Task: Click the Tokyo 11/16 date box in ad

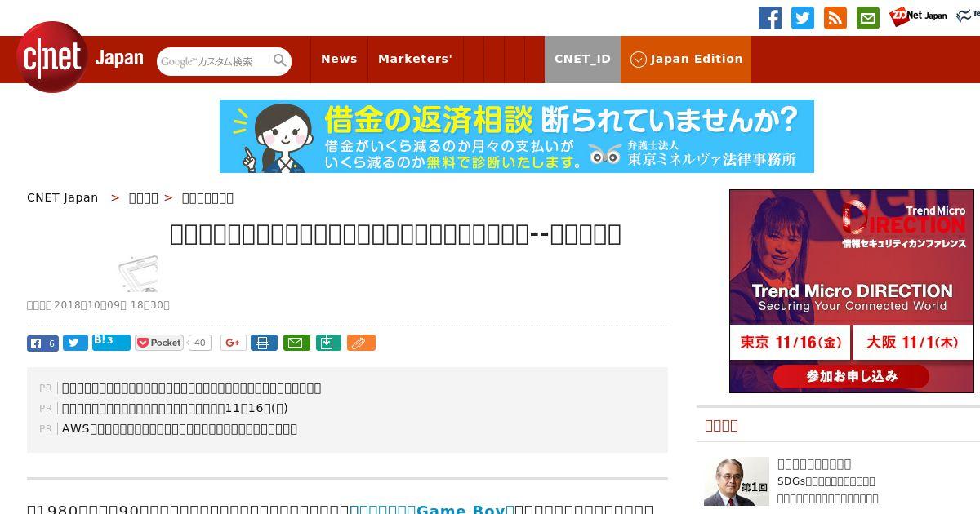Action: coord(791,343)
